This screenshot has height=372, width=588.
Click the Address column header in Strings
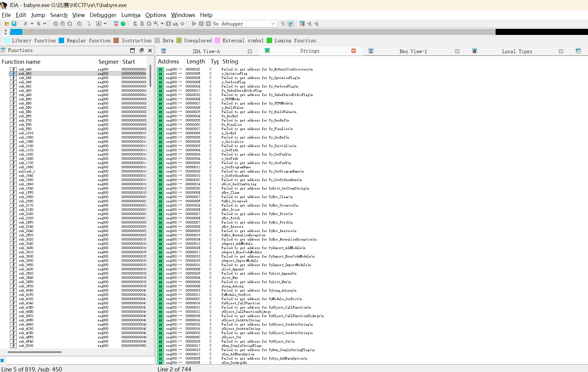coord(168,61)
